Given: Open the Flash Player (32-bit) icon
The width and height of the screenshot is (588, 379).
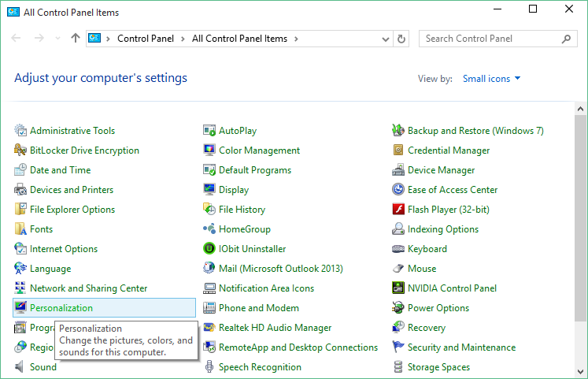Looking at the screenshot, I should click(399, 210).
